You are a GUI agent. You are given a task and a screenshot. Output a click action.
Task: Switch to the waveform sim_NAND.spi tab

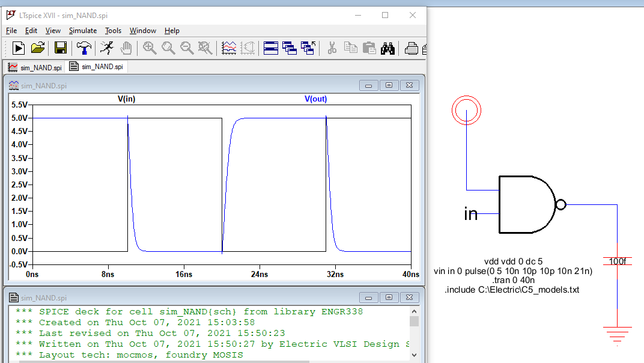coord(35,67)
